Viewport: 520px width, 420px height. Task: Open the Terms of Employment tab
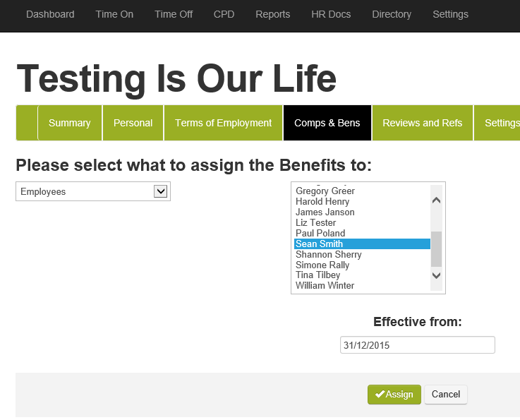point(223,123)
